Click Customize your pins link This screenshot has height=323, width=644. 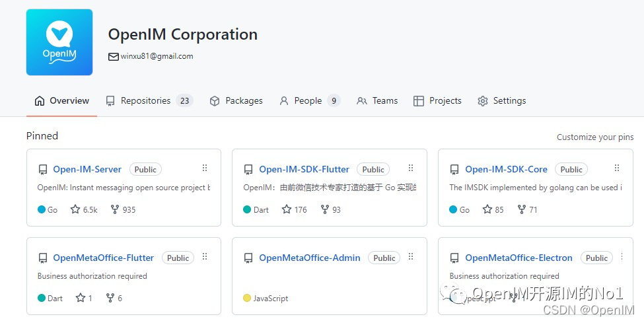pyautogui.click(x=595, y=137)
